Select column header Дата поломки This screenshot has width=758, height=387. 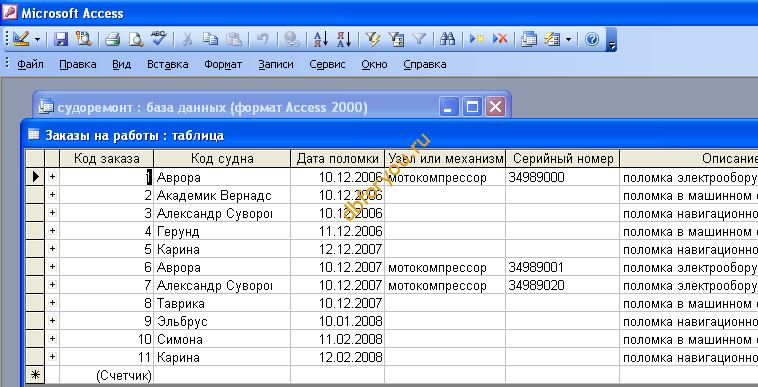coord(337,158)
